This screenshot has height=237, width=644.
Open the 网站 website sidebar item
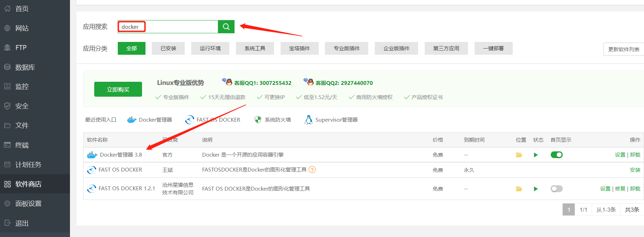[35, 28]
